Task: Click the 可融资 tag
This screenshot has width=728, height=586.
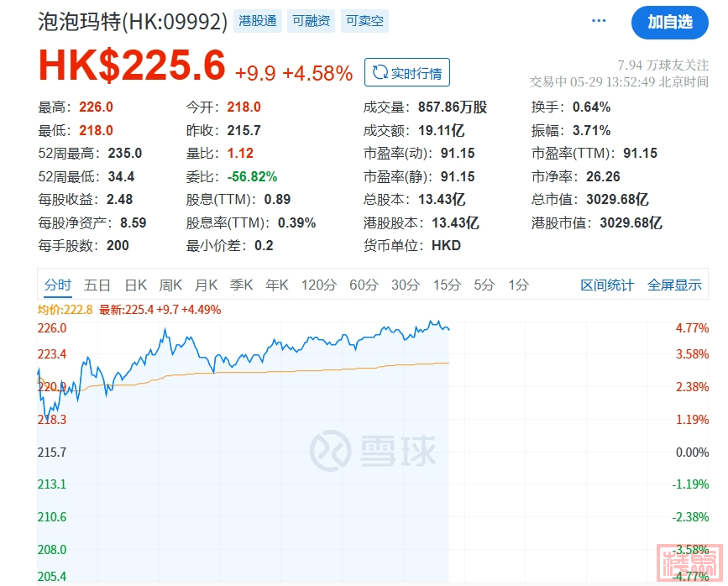Action: 311,21
